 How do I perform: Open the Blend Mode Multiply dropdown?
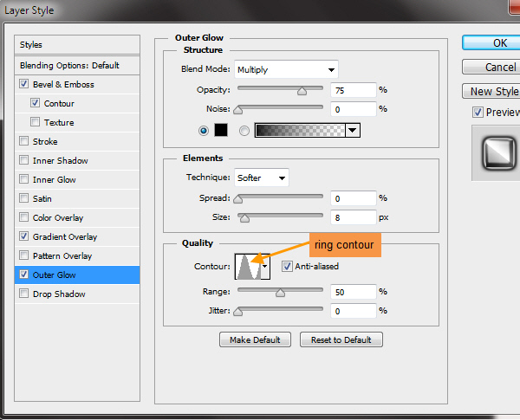[x=285, y=69]
